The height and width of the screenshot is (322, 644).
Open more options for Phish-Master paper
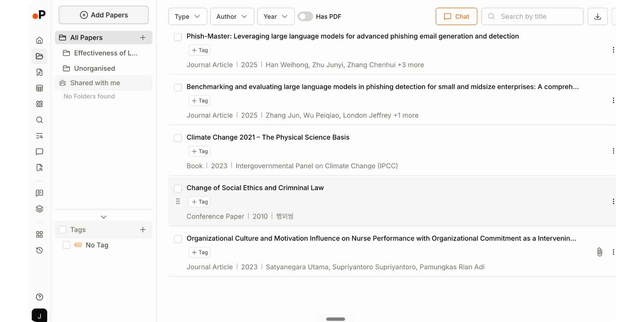[613, 50]
